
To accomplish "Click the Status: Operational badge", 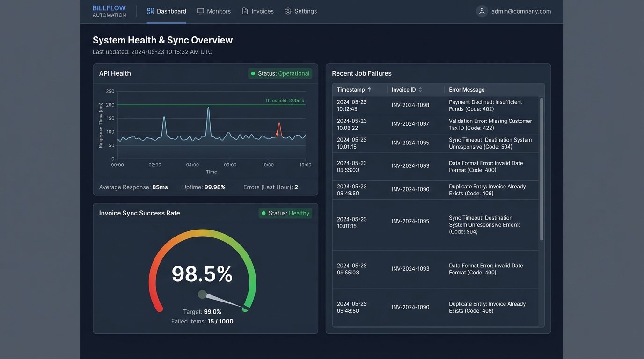I will (280, 73).
